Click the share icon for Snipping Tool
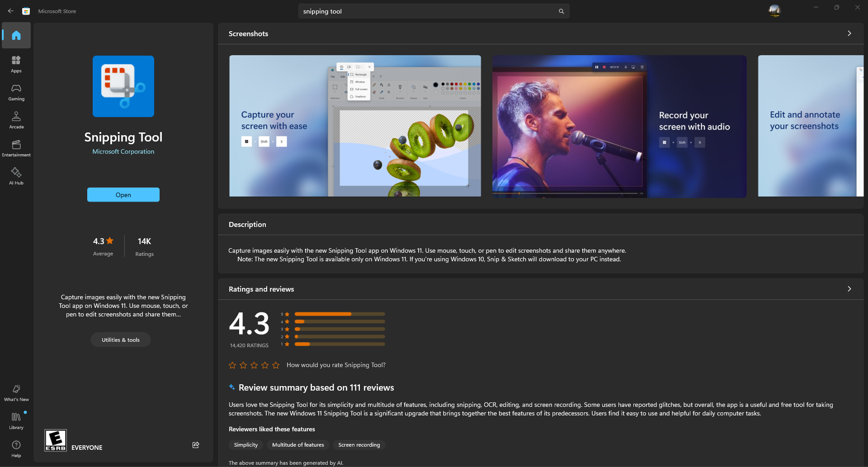868x467 pixels. pyautogui.click(x=196, y=445)
